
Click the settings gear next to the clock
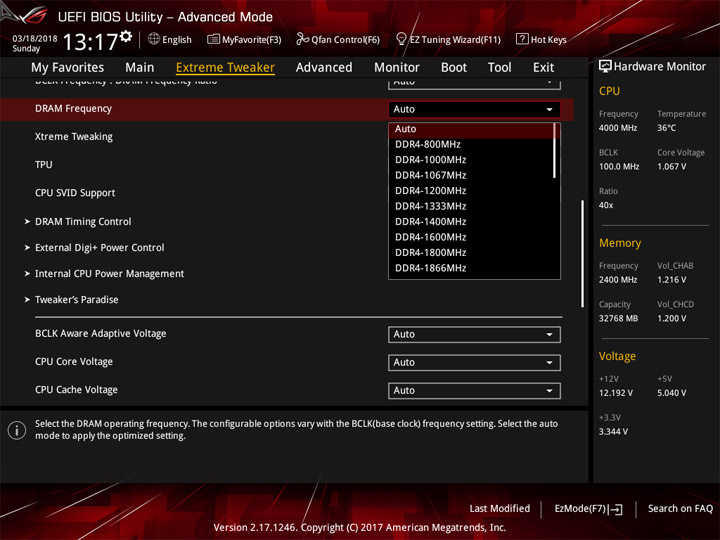(x=126, y=37)
